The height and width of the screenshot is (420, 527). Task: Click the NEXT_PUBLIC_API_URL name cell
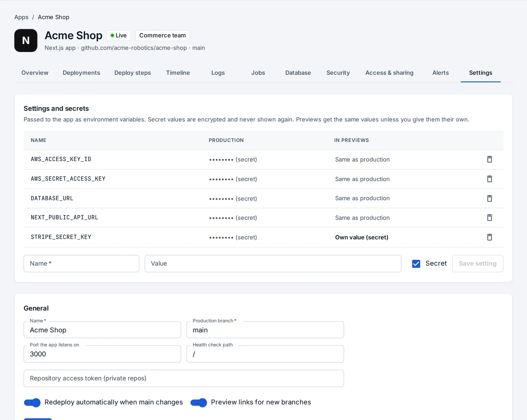65,218
